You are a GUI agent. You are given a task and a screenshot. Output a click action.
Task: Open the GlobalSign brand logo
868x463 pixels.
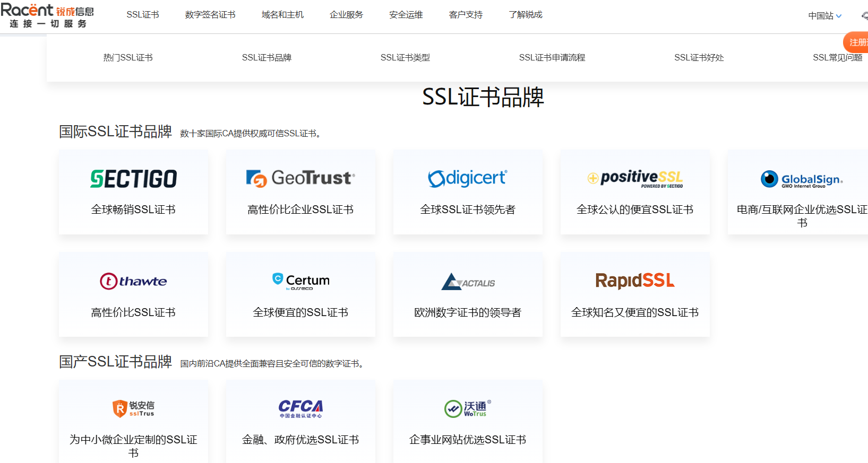[x=802, y=179]
